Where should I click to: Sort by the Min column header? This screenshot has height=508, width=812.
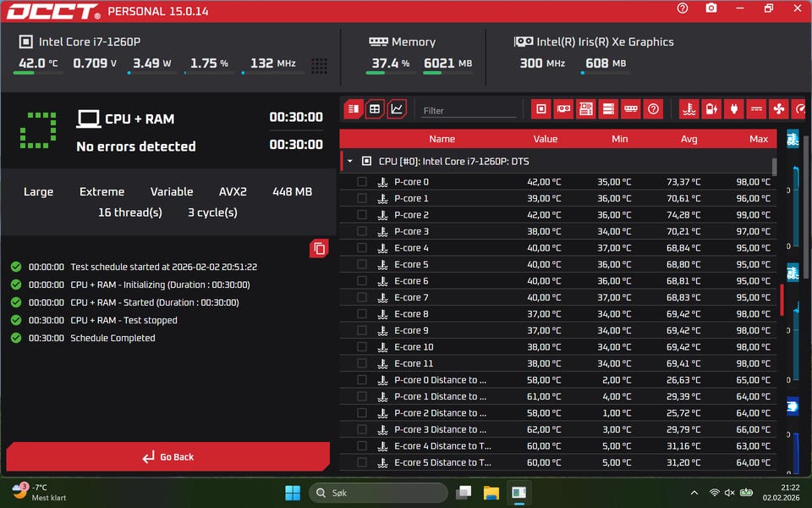coord(619,139)
